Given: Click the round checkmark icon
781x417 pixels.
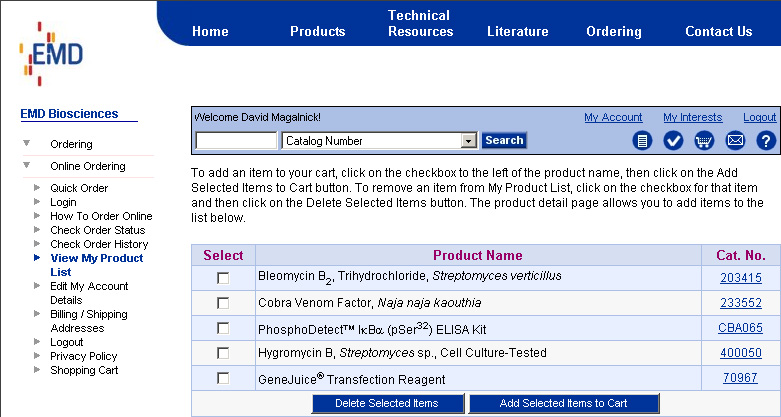Looking at the screenshot, I should pyautogui.click(x=673, y=141).
